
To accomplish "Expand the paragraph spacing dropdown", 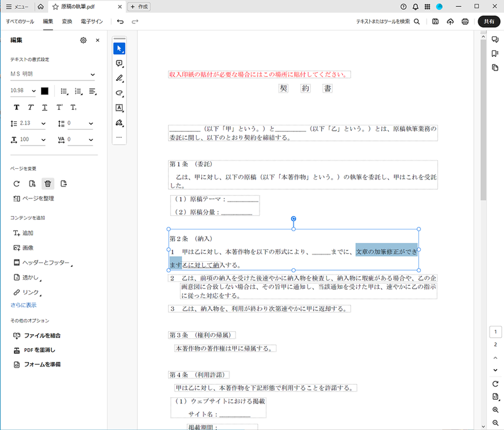I will coord(91,123).
